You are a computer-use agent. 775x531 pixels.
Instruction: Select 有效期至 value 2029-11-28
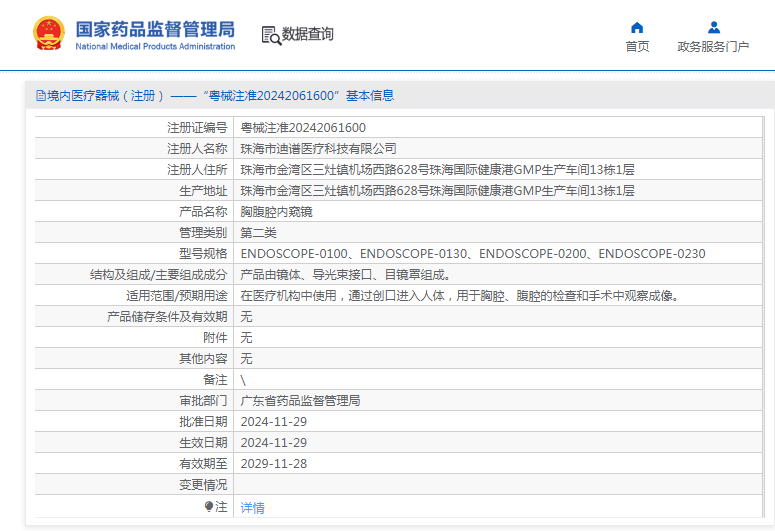[x=273, y=464]
